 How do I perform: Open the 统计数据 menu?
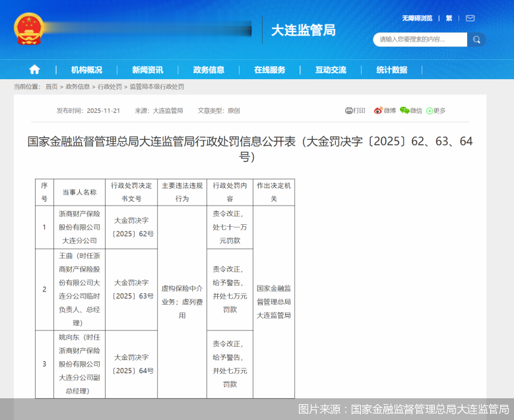[x=391, y=70]
